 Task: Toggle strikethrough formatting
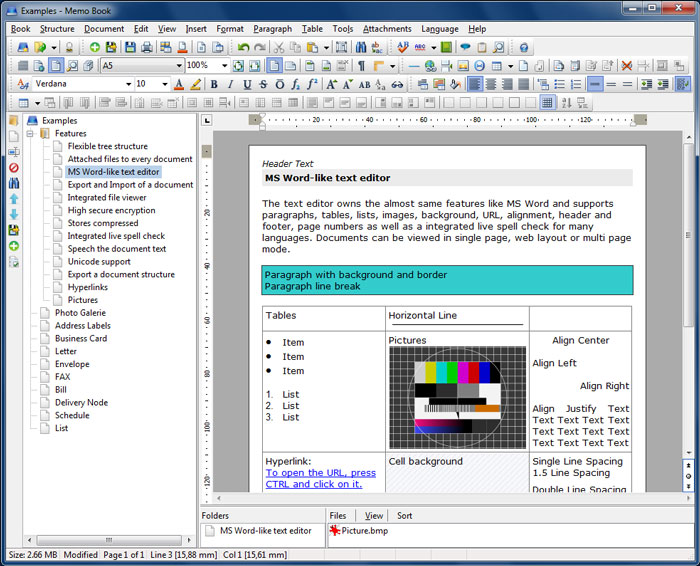(263, 84)
